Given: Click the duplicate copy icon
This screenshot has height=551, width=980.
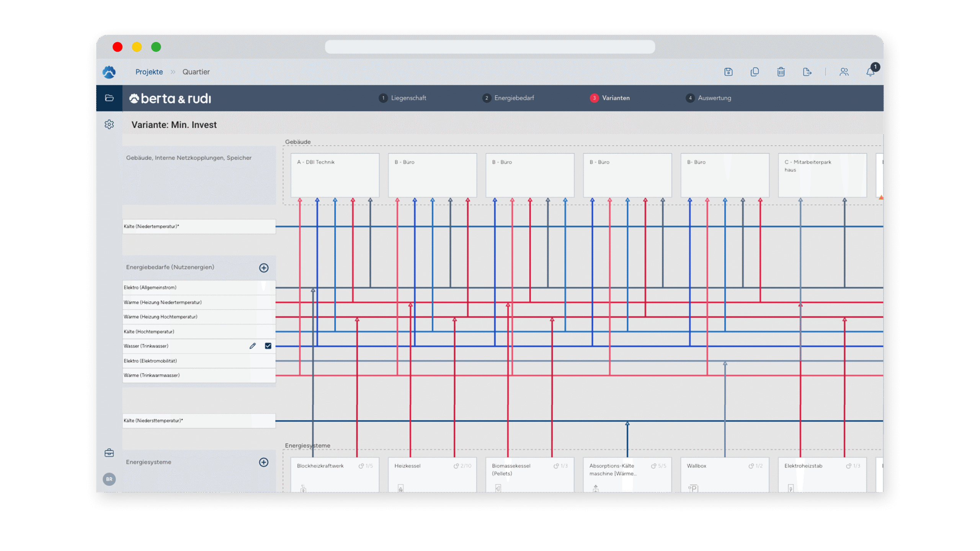Looking at the screenshot, I should [x=755, y=72].
